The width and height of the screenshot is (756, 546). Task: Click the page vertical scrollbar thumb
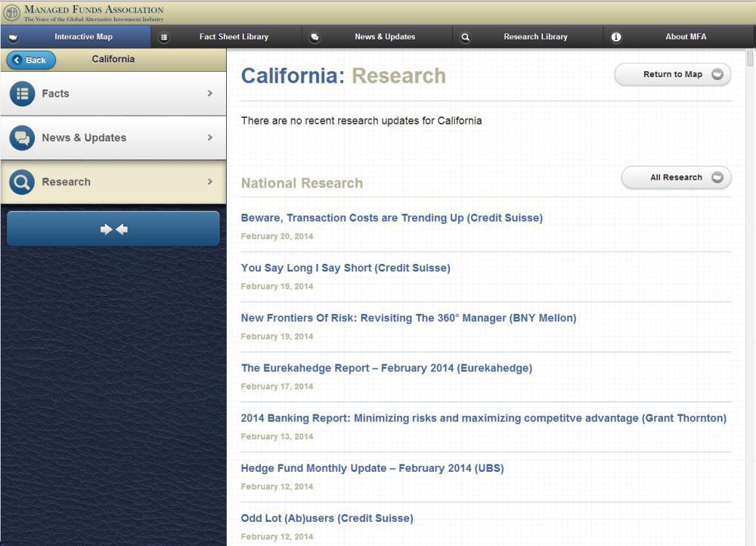coord(750,58)
